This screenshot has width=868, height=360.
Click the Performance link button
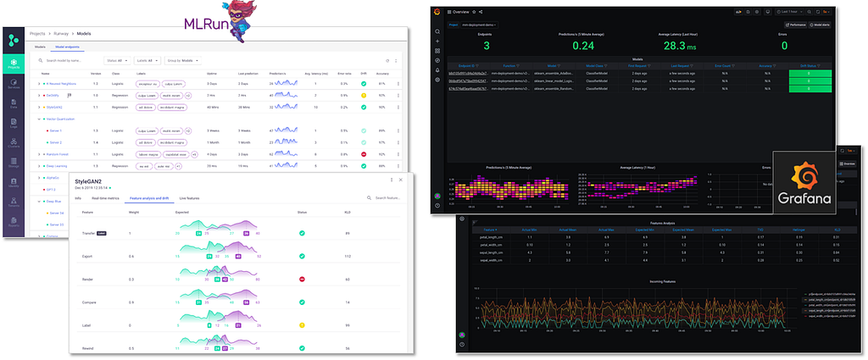point(795,25)
